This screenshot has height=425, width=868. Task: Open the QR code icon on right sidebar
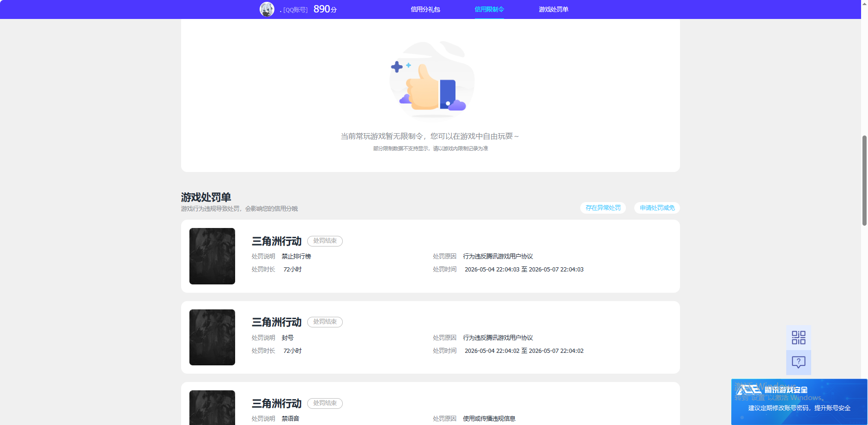(798, 338)
